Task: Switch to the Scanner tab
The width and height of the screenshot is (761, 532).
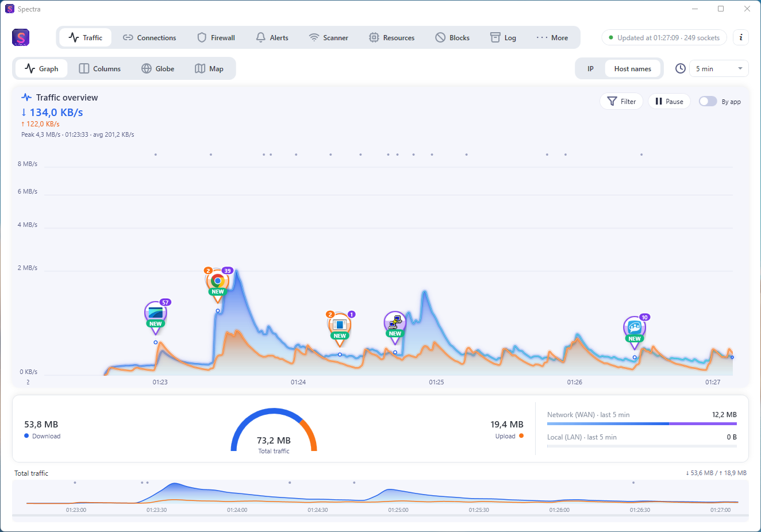Action: [329, 37]
